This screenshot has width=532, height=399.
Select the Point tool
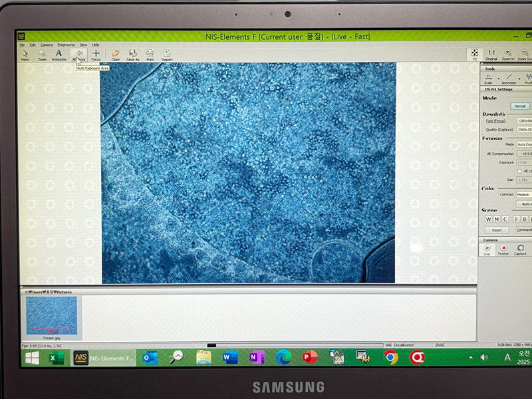tap(25, 54)
